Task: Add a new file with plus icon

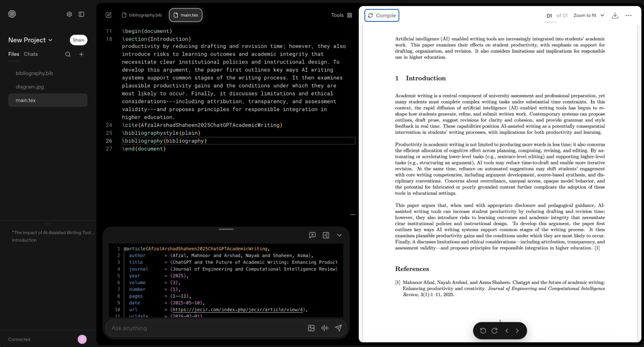Action: 81,54
